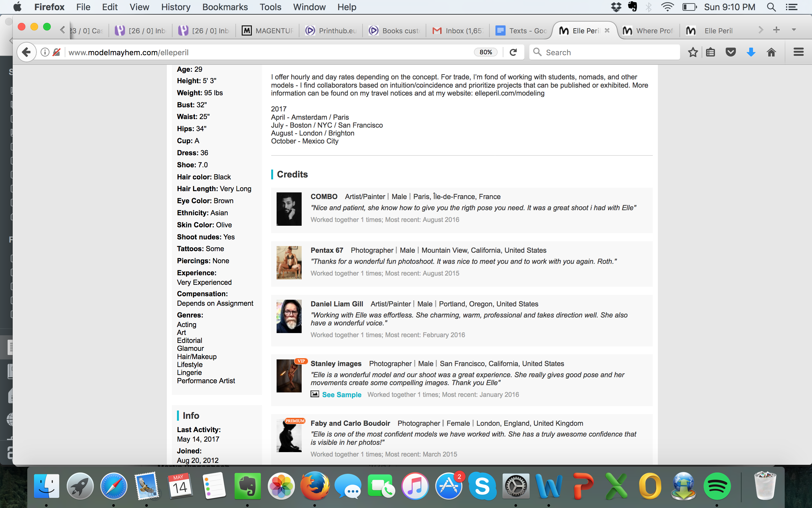This screenshot has width=812, height=508.
Task: Open the Firefox hamburger menu
Action: [799, 52]
